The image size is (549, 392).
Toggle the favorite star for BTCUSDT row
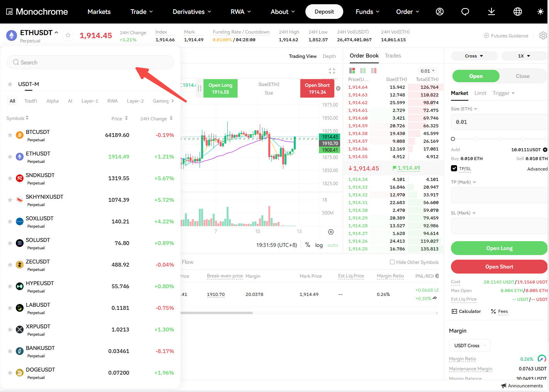tap(10, 135)
